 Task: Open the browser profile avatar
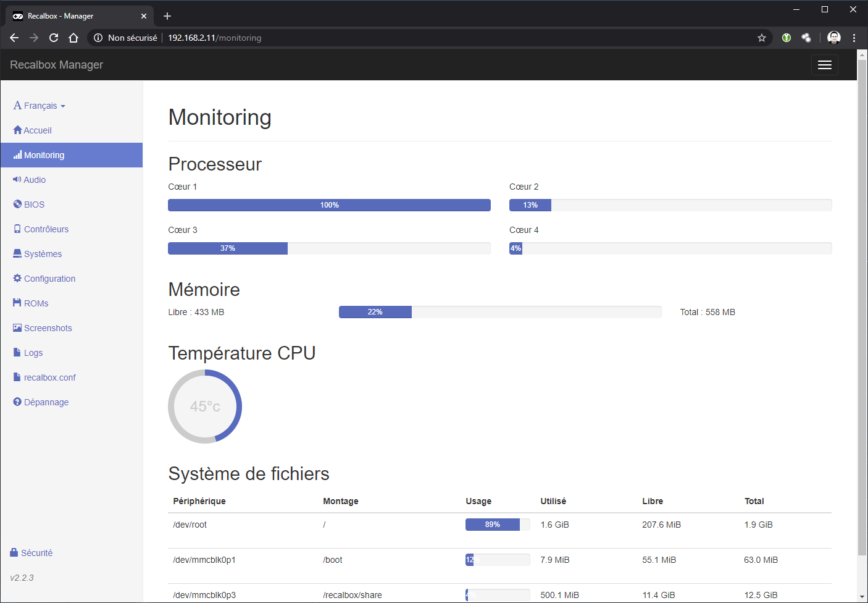pyautogui.click(x=834, y=38)
